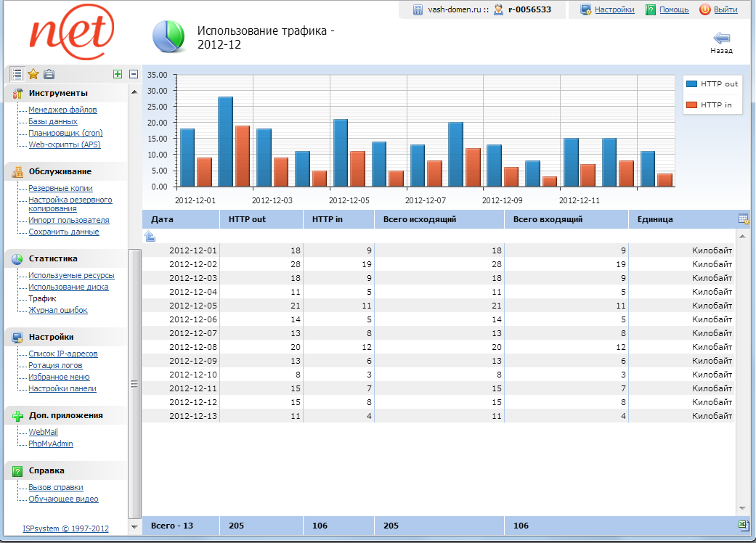Viewport: 756px width, 543px height.
Task: Open table column settings icon
Action: point(743,219)
